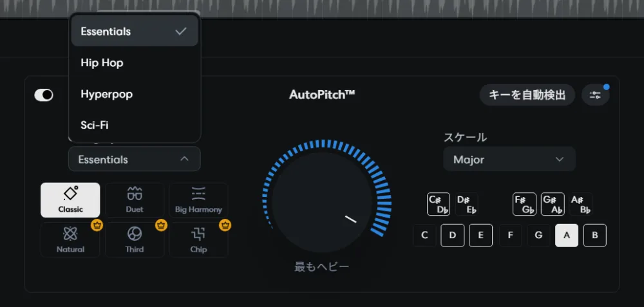Select the A root note key
644x307 pixels.
point(567,236)
